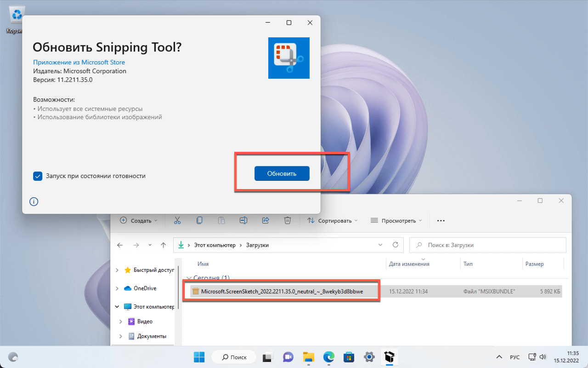588x368 pixels.
Task: Click the Delete trash icon in toolbar
Action: click(x=288, y=220)
